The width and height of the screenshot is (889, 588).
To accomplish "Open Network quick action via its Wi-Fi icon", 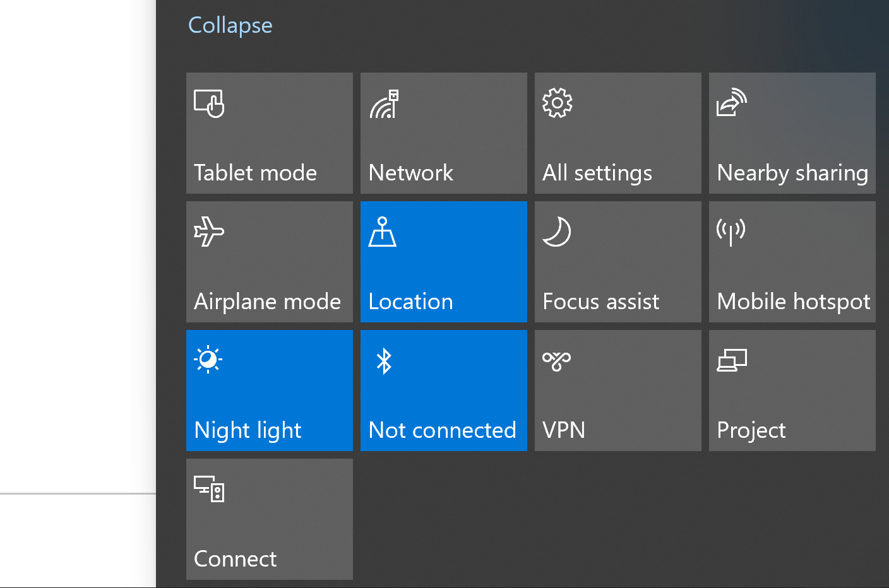I will [384, 104].
